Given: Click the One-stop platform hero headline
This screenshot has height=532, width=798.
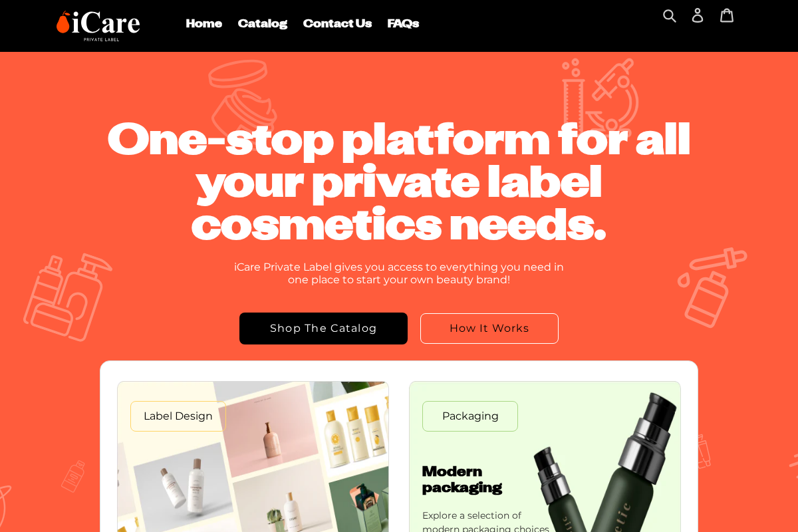Looking at the screenshot, I should [x=399, y=182].
